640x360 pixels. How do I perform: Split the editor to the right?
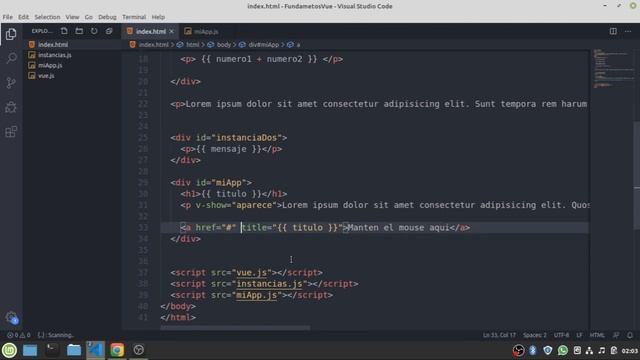click(613, 31)
